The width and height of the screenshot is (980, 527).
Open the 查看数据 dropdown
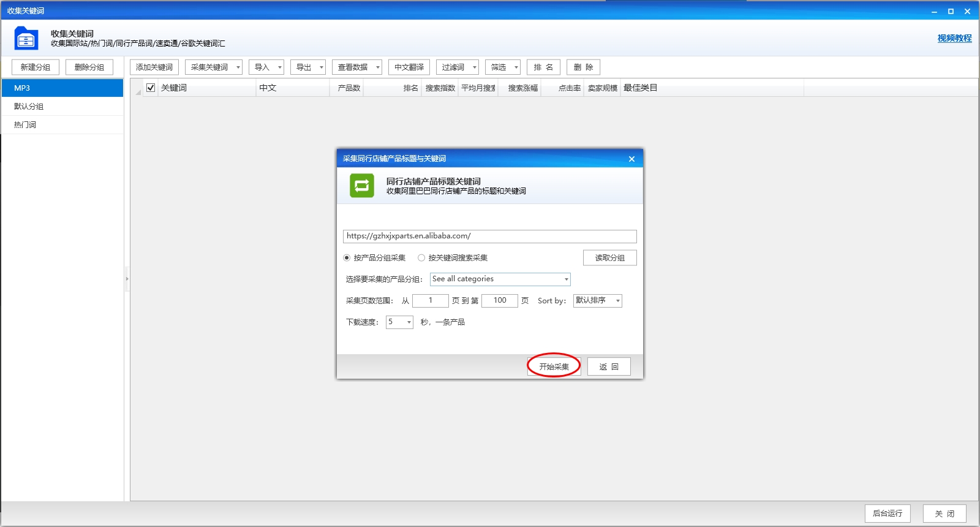[x=357, y=67]
